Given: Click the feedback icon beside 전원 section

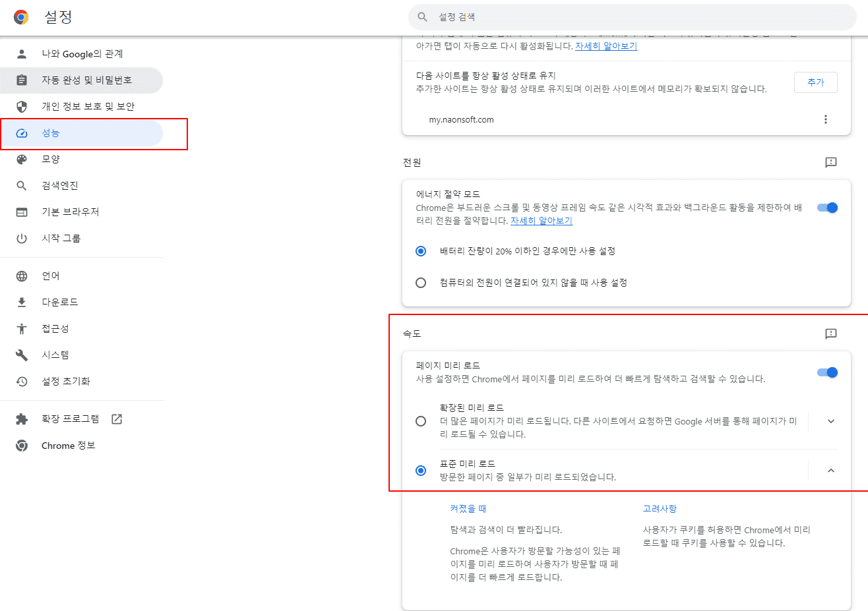Looking at the screenshot, I should pyautogui.click(x=830, y=163).
